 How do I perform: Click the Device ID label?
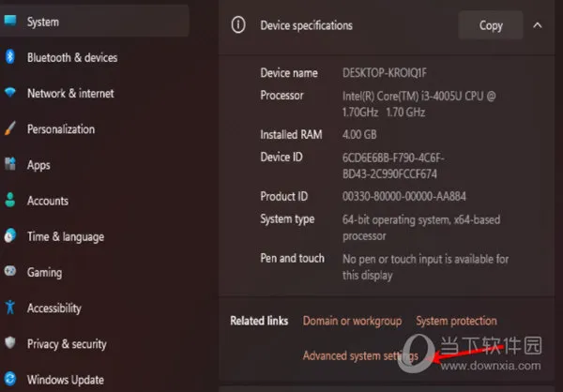click(x=281, y=158)
